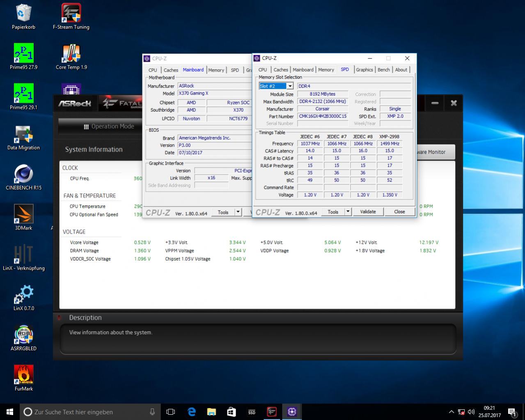Select the Graphics tab in CPU-Z

click(365, 70)
